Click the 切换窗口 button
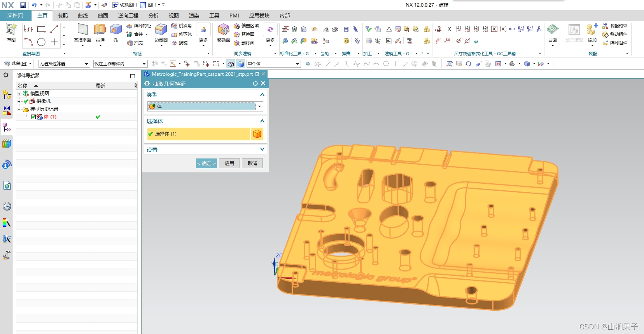The width and height of the screenshot is (644, 334). pyautogui.click(x=125, y=5)
